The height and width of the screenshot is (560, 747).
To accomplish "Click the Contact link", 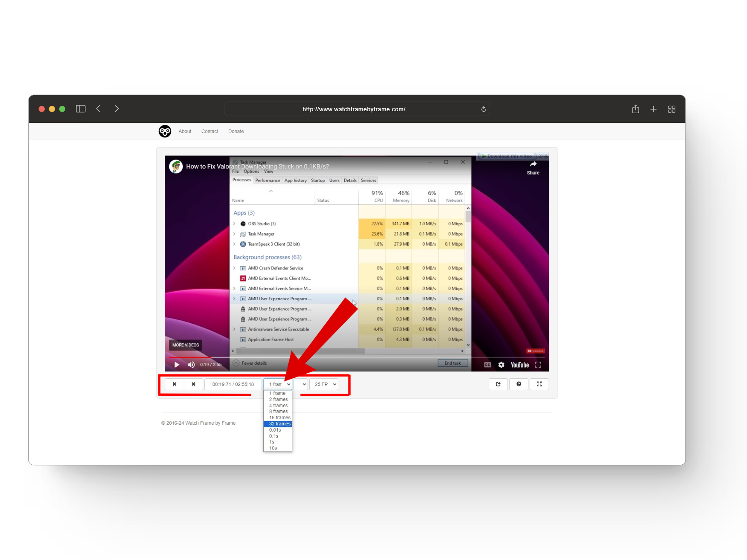I will click(210, 131).
